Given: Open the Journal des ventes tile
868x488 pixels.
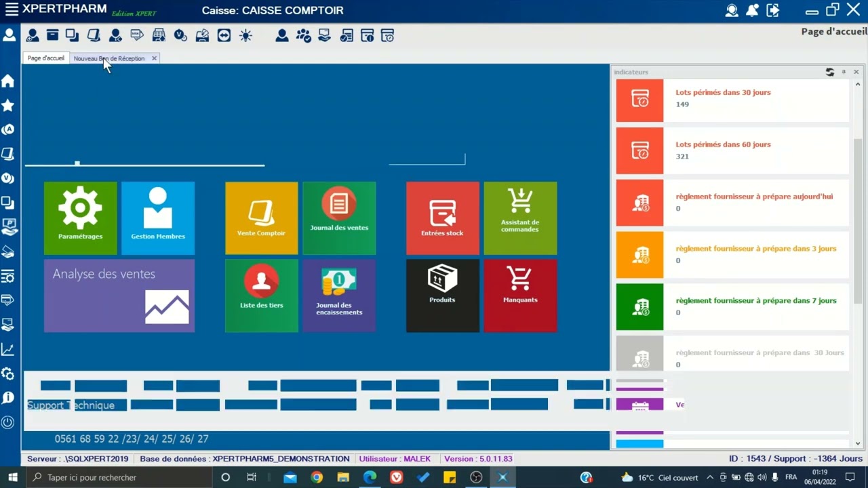Looking at the screenshot, I should (x=339, y=218).
